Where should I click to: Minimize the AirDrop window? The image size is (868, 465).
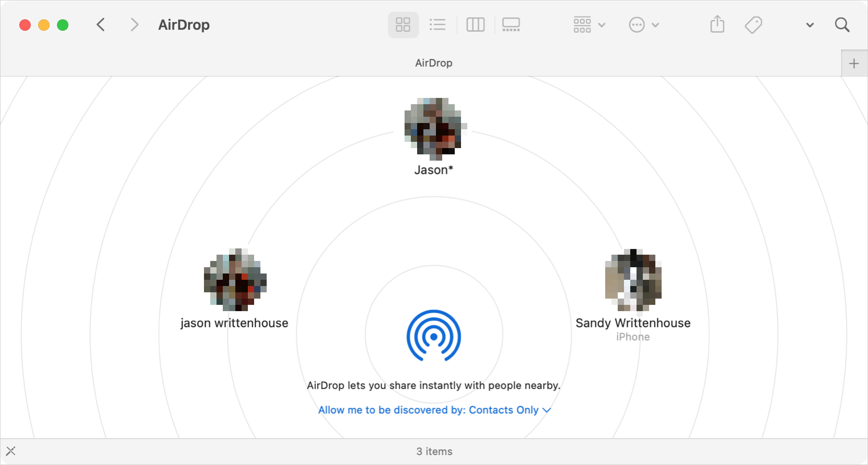click(44, 25)
